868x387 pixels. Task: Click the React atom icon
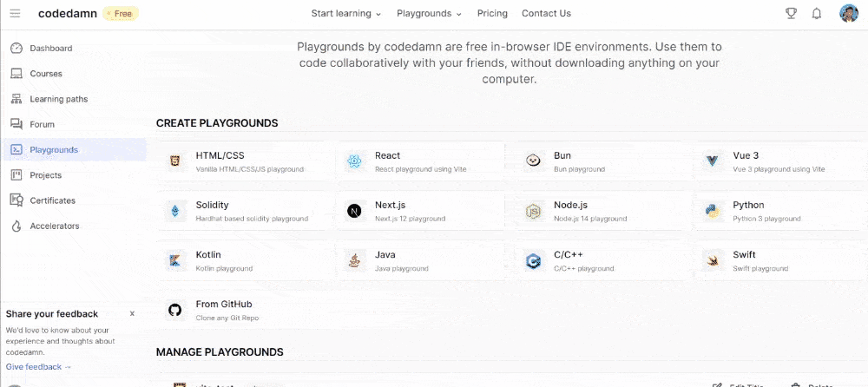click(354, 161)
